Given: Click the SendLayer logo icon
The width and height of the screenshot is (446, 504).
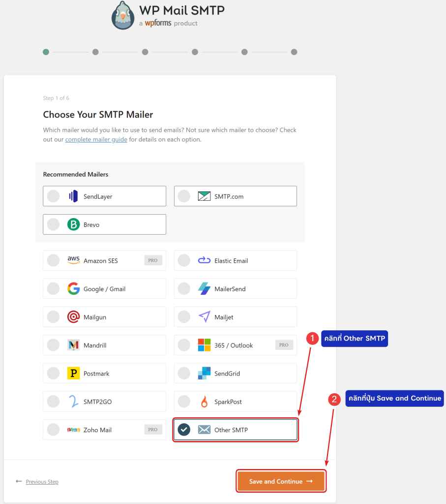Looking at the screenshot, I should [x=73, y=196].
